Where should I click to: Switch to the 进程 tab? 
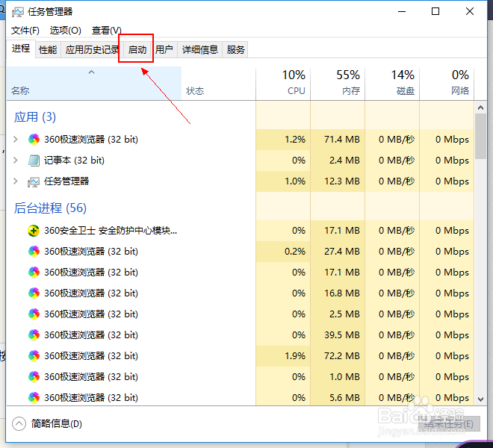point(21,49)
